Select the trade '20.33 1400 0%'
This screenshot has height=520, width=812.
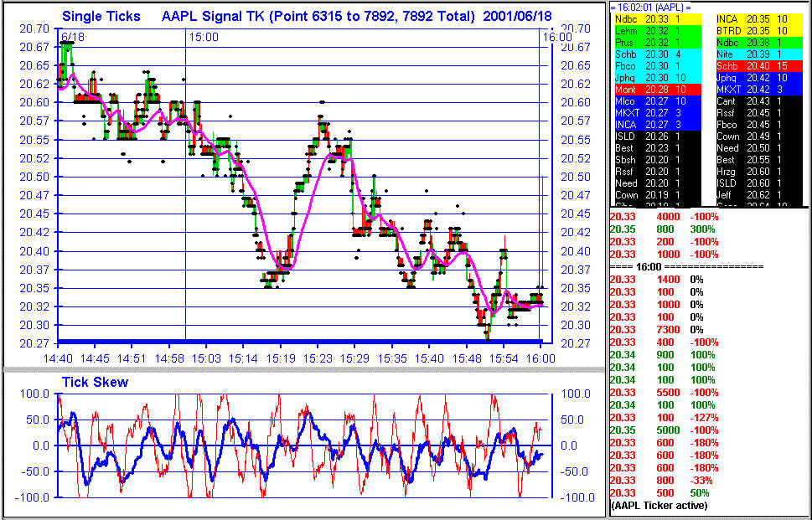click(x=657, y=280)
